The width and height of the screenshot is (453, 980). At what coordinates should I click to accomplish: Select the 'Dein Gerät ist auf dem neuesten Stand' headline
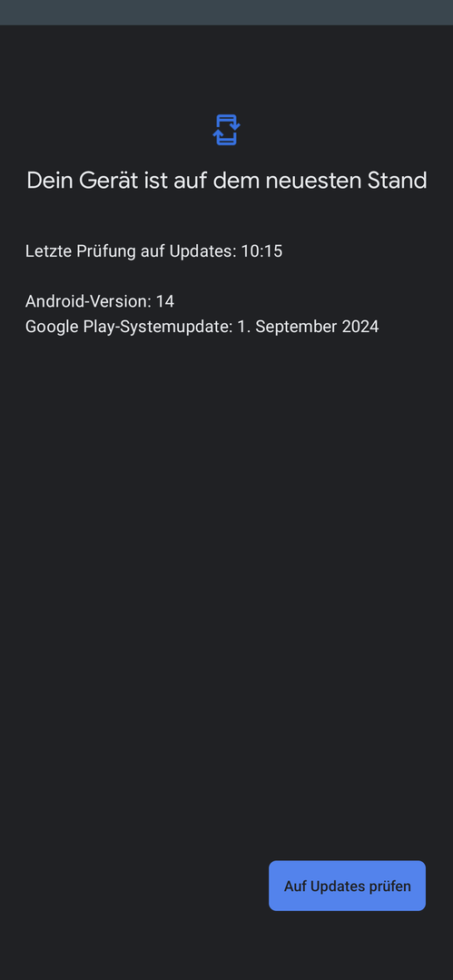click(227, 181)
